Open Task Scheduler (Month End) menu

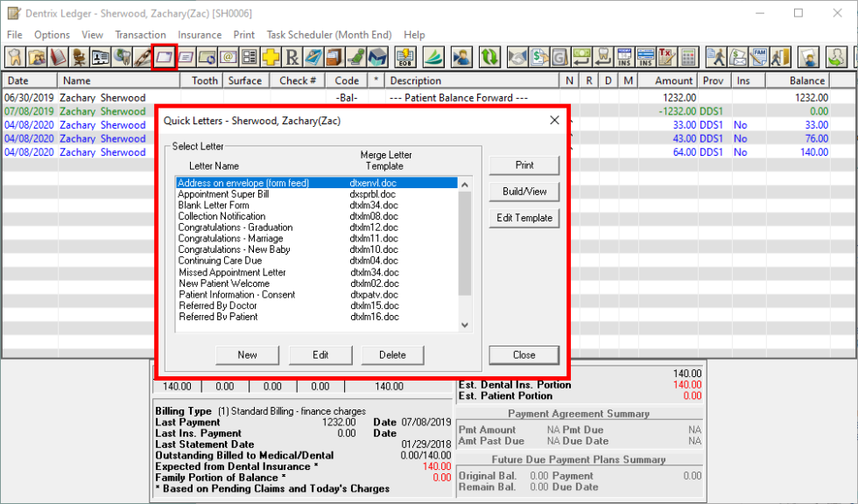328,35
